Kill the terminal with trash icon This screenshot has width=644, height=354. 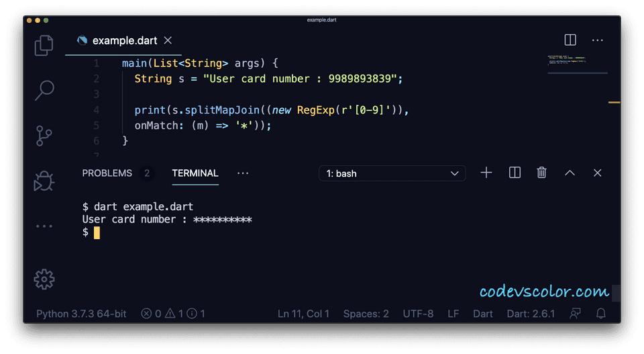coord(542,173)
